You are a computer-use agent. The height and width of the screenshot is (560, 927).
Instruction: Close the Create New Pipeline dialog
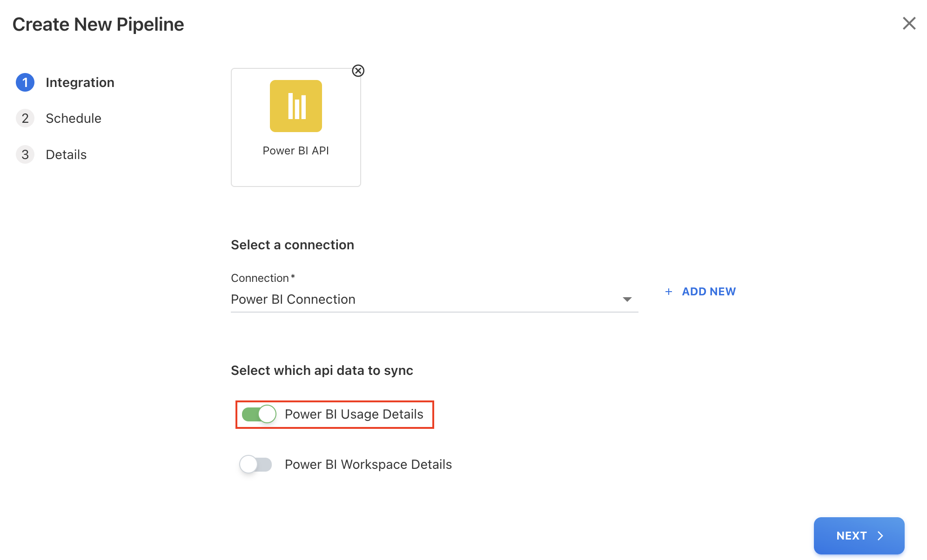tap(908, 23)
